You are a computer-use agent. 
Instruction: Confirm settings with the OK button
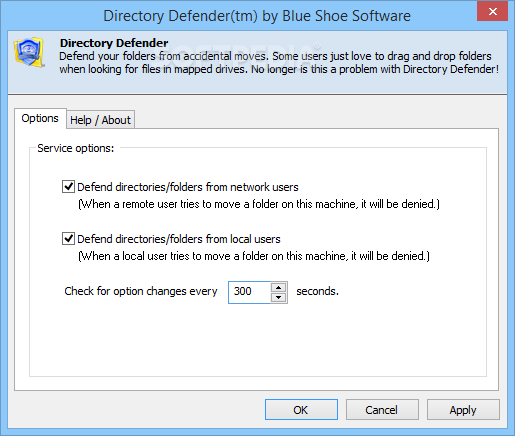pos(301,410)
